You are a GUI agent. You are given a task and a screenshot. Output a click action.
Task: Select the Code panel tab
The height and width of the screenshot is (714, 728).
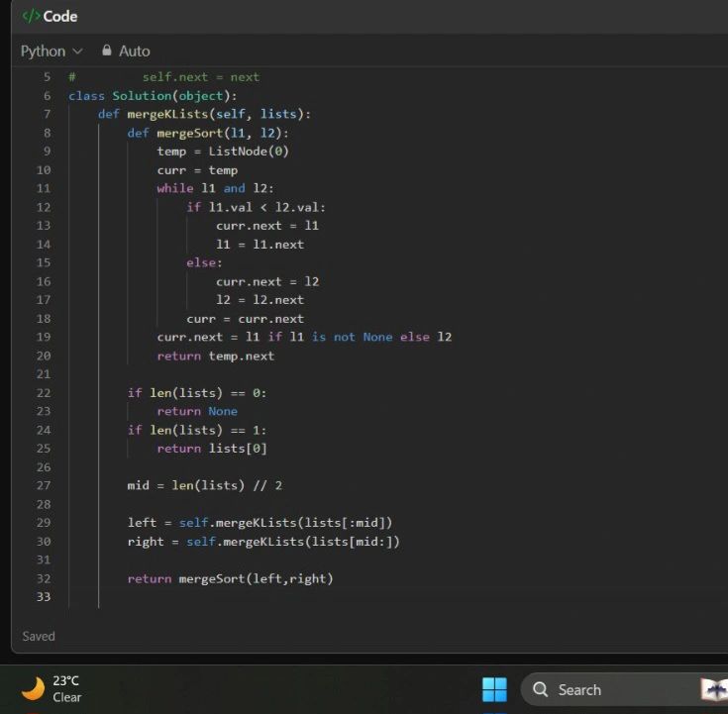50,16
